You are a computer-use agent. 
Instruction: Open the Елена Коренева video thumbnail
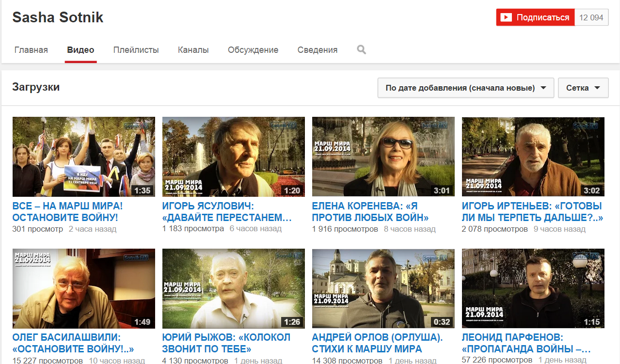(x=383, y=157)
